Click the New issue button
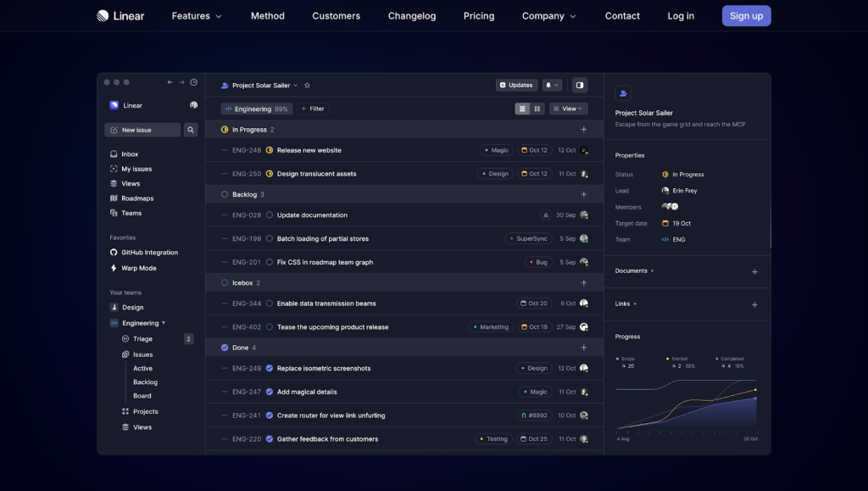 pos(142,130)
